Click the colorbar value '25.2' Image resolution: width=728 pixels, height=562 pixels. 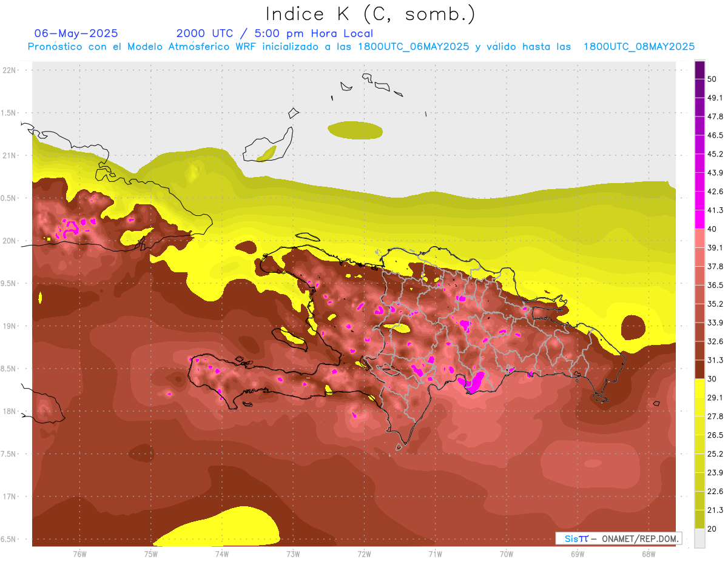click(715, 454)
